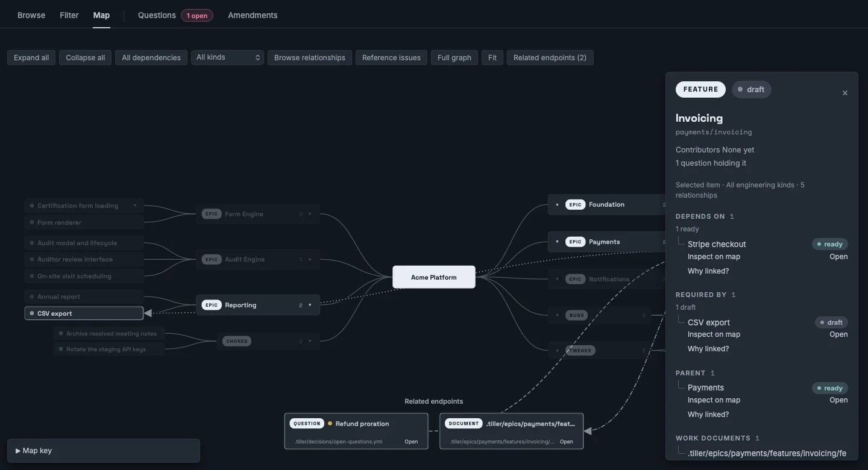
Task: Open Stripe checkout from the panel
Action: point(838,257)
